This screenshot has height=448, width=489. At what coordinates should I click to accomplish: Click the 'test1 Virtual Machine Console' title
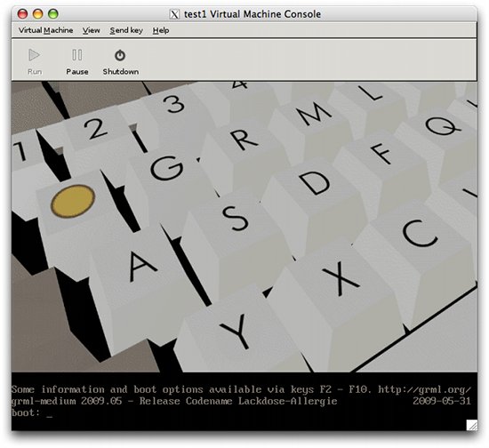[253, 14]
